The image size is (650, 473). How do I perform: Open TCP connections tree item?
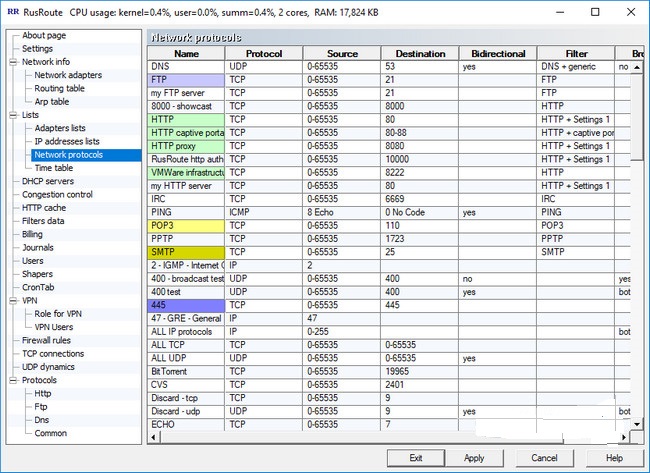pos(53,354)
